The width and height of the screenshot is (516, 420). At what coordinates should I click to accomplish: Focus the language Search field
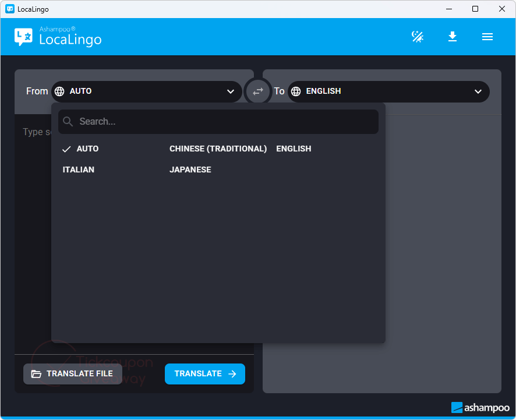[x=218, y=122]
